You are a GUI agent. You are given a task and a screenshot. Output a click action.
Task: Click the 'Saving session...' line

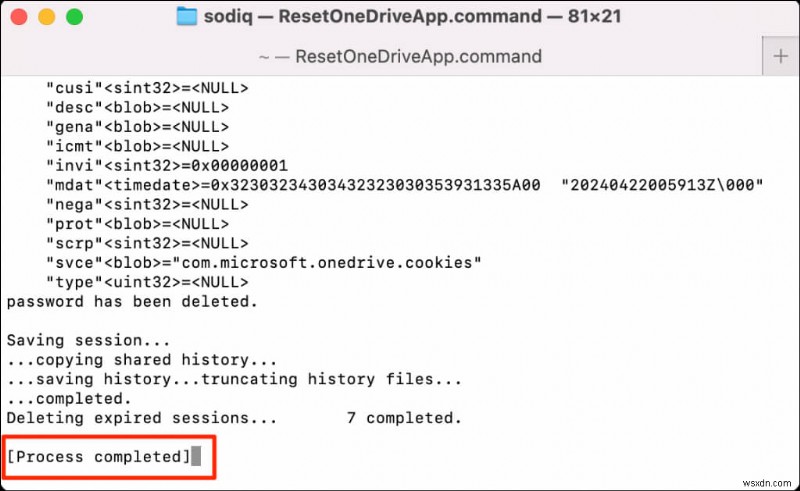coord(88,340)
